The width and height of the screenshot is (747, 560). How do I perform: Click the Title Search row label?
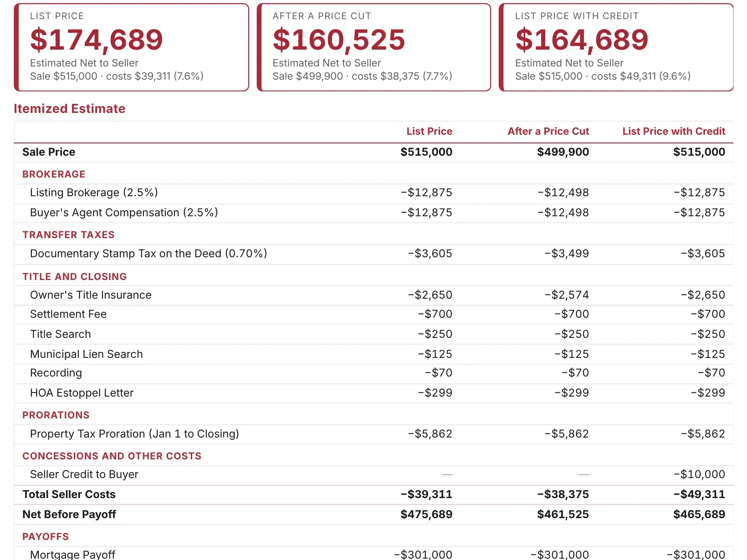point(61,334)
